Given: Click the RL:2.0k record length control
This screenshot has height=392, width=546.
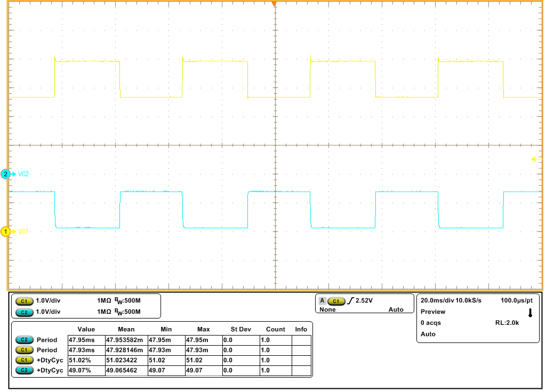Looking at the screenshot, I should click(508, 322).
